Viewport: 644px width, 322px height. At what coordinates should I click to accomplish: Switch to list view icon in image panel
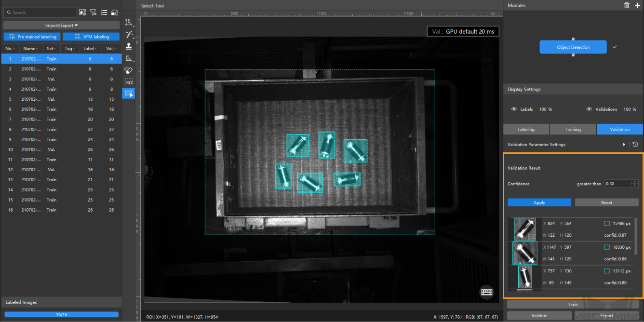(104, 13)
